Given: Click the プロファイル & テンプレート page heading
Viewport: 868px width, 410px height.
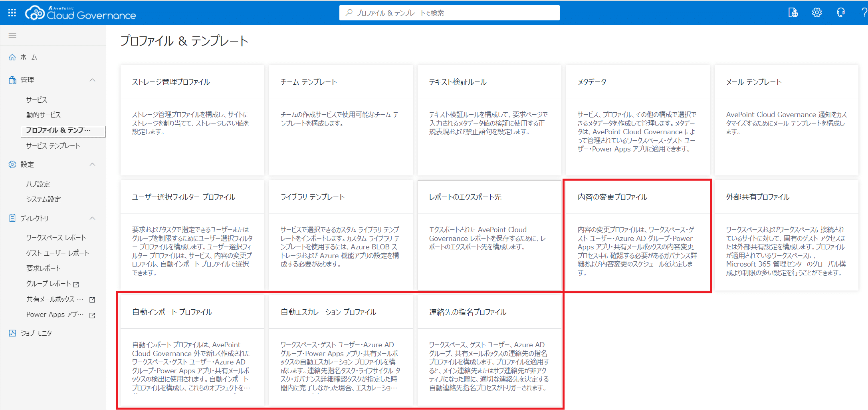Looking at the screenshot, I should pyautogui.click(x=184, y=41).
